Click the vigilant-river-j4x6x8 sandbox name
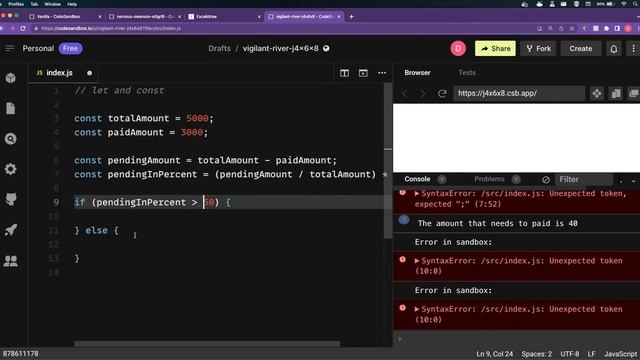This screenshot has width=640, height=360. [x=280, y=48]
